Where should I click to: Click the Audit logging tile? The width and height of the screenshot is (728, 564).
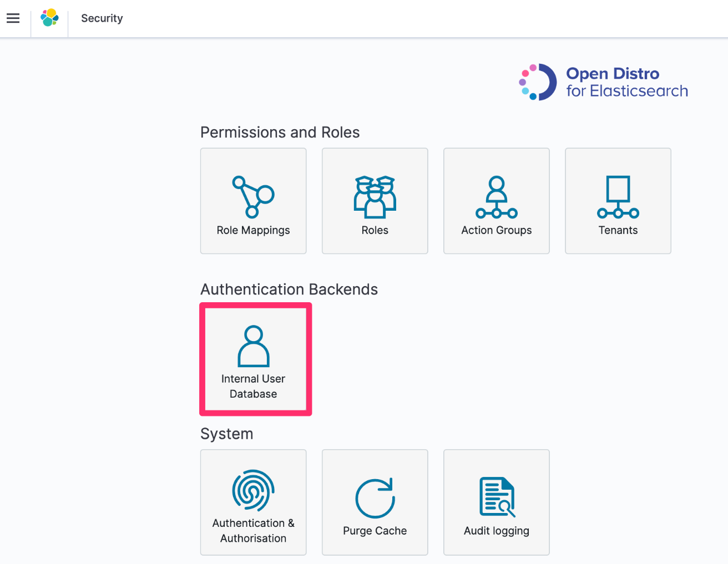click(x=496, y=530)
